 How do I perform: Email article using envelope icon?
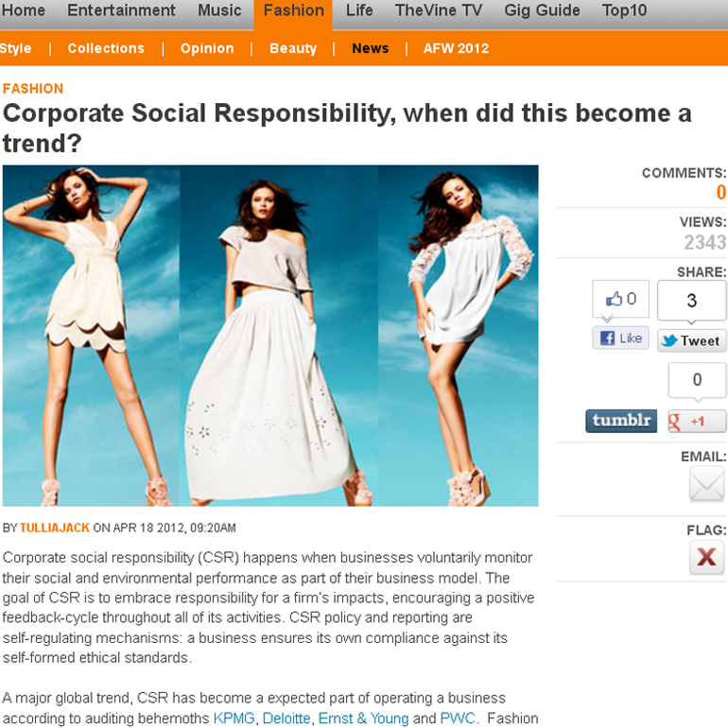pyautogui.click(x=706, y=485)
